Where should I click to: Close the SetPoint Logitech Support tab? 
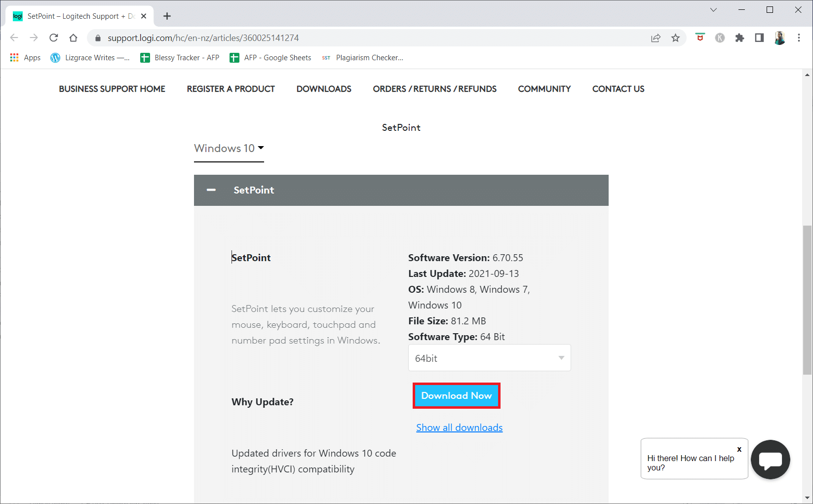pos(144,16)
